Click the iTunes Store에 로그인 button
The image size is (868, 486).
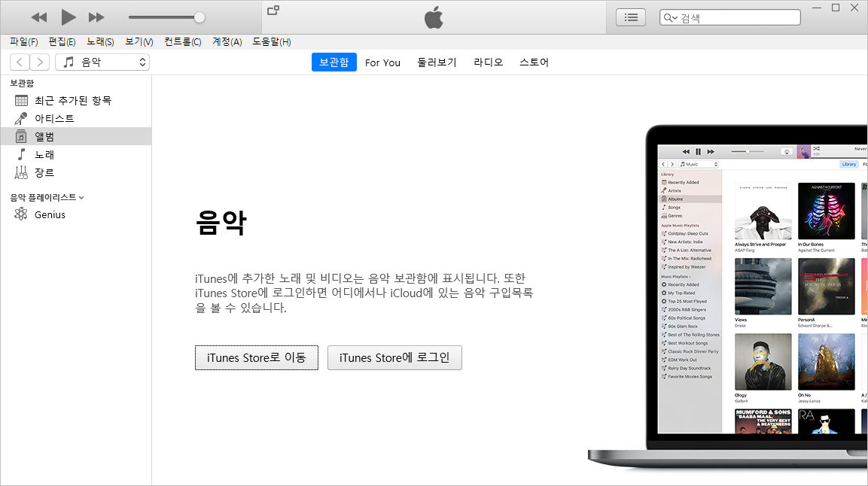pyautogui.click(x=394, y=357)
